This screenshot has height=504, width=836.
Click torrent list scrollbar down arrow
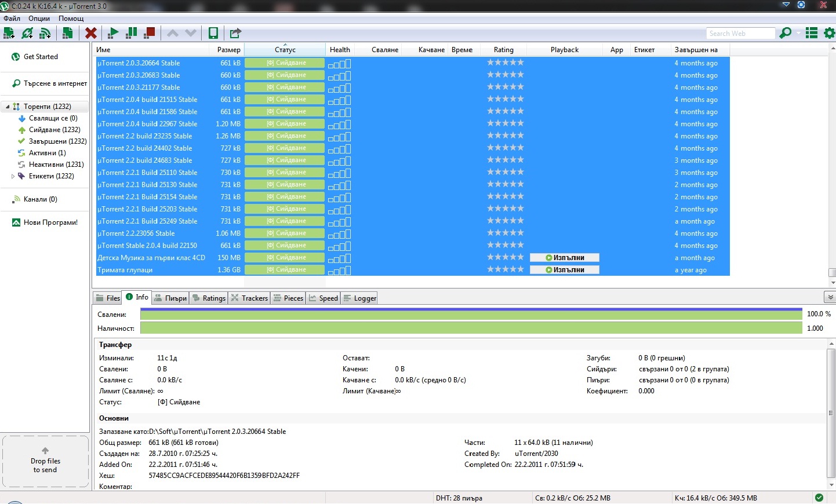pos(832,283)
